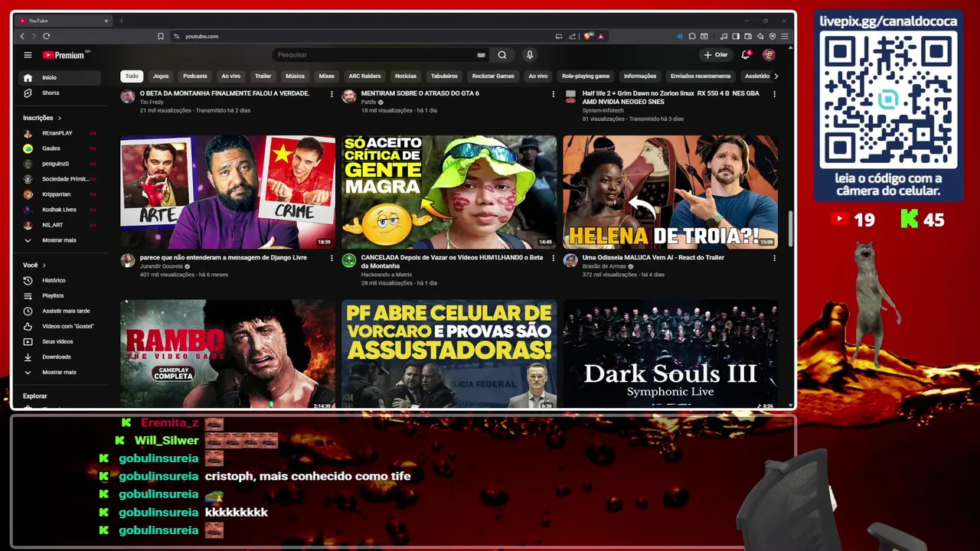Open Jurandir Gouveia channel link
Viewport: 980px width, 551px height.
[x=162, y=266]
